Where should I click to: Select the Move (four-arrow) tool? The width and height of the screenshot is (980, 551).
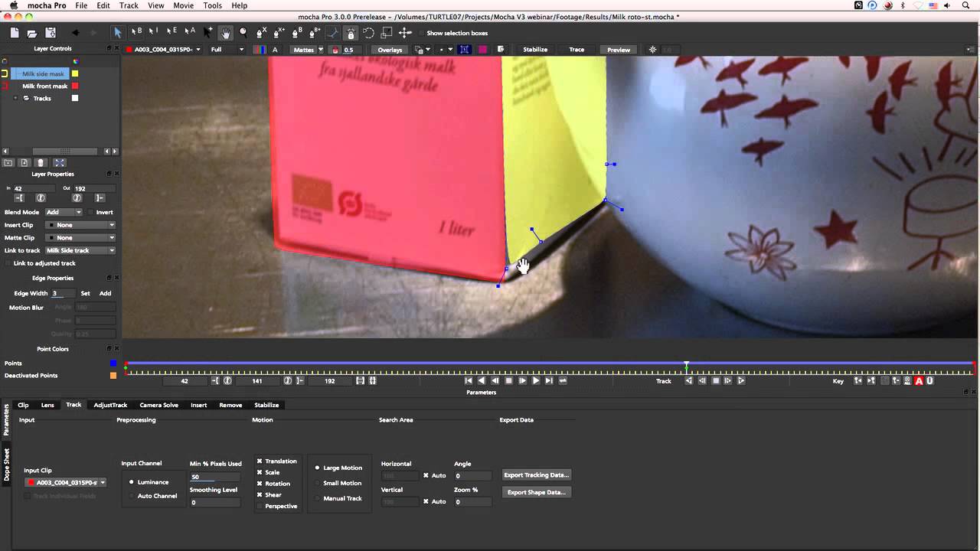coord(405,33)
